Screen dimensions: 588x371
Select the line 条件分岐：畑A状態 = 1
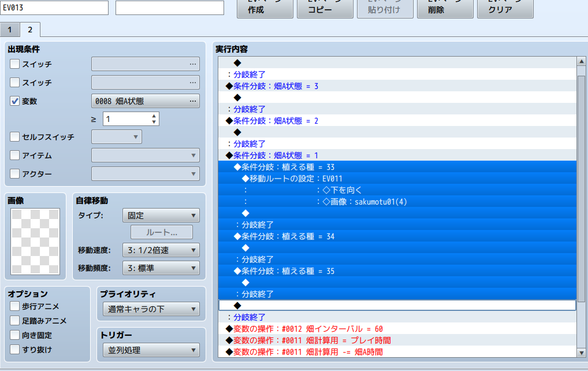click(x=397, y=155)
